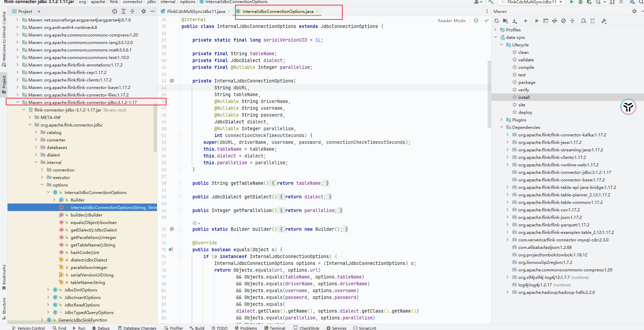Add Maven project with the plus icon

[x=526, y=21]
